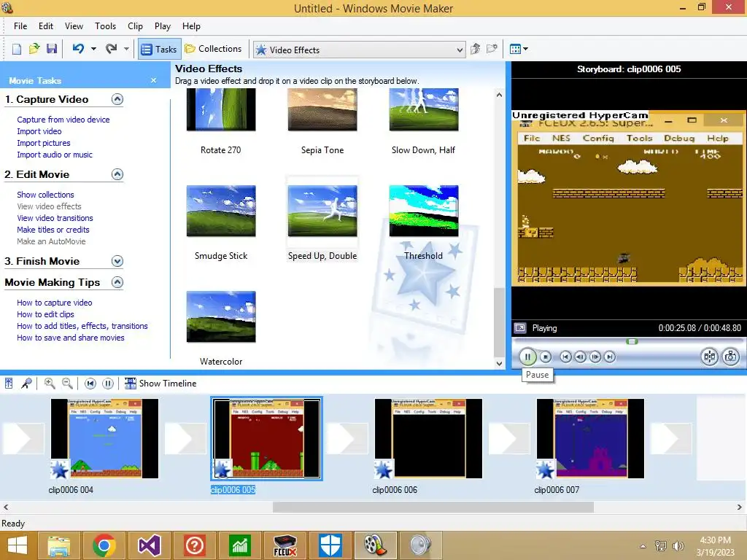The image size is (747, 560).
Task: Open the Edit menu
Action: (46, 26)
